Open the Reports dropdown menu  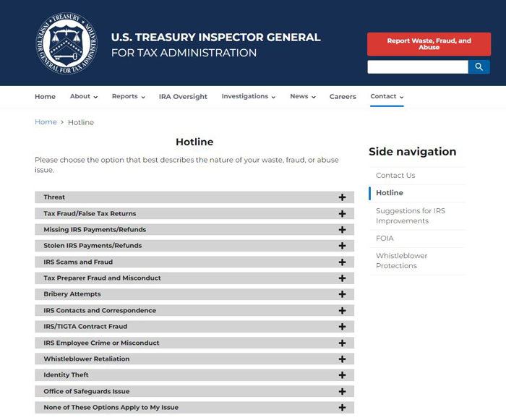[129, 96]
